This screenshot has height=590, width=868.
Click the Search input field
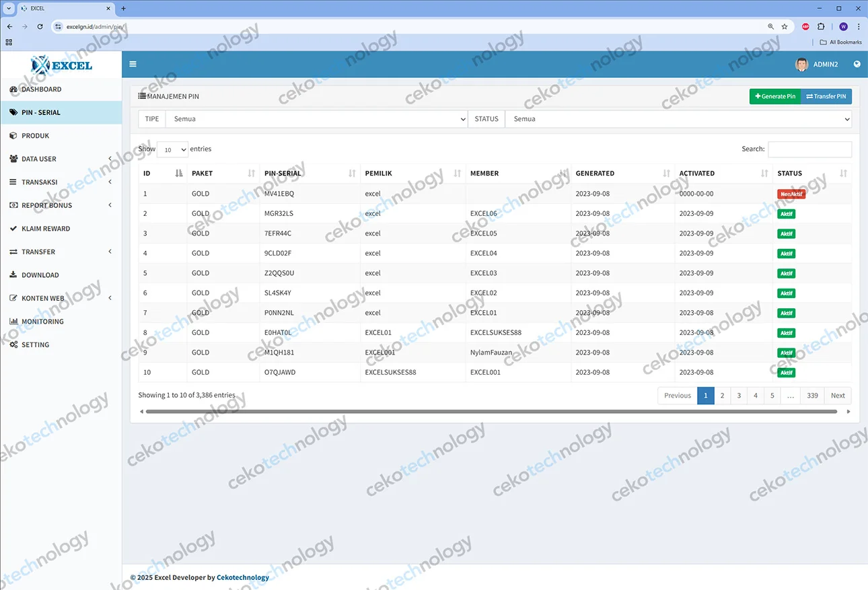[x=809, y=149]
